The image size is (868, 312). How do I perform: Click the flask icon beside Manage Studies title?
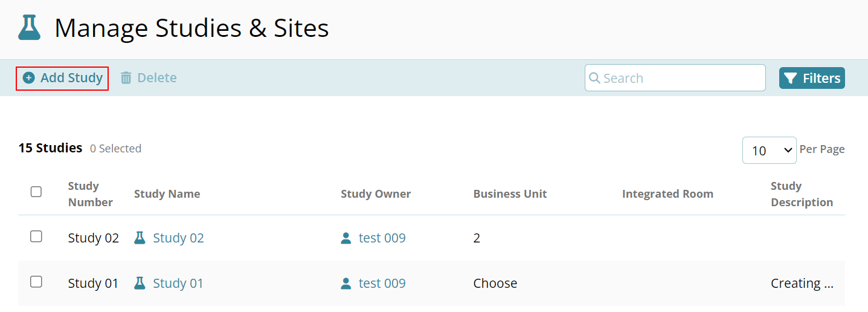tap(29, 28)
